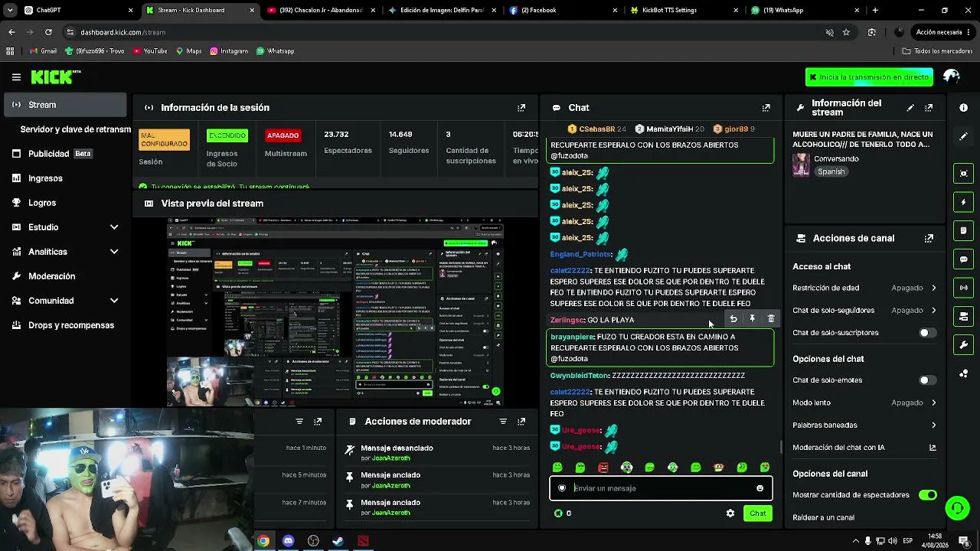Open Restricción de edad options
The image size is (980, 551).
tap(864, 288)
